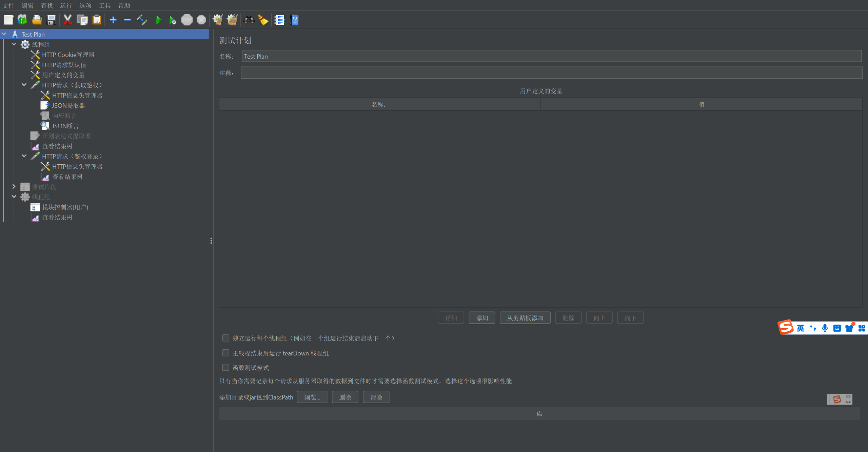Click the binoculars Search icon
The width and height of the screenshot is (868, 452).
pos(249,20)
